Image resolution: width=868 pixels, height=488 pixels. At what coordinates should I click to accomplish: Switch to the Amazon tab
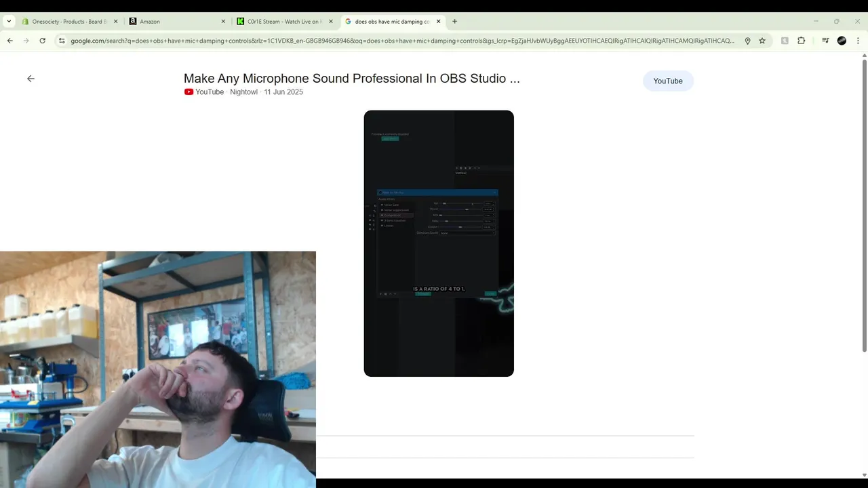tap(178, 22)
